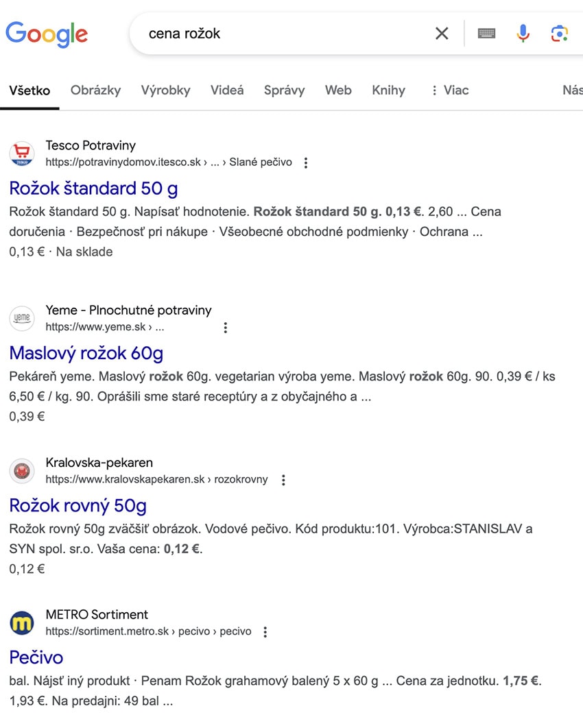Open the Rožok štandard 50 g result

tap(93, 188)
